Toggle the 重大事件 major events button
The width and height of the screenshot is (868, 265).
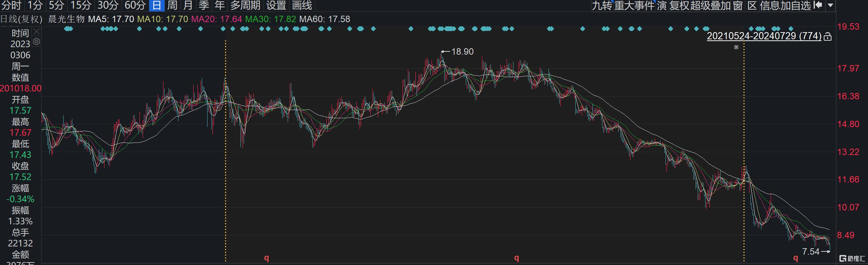[634, 5]
